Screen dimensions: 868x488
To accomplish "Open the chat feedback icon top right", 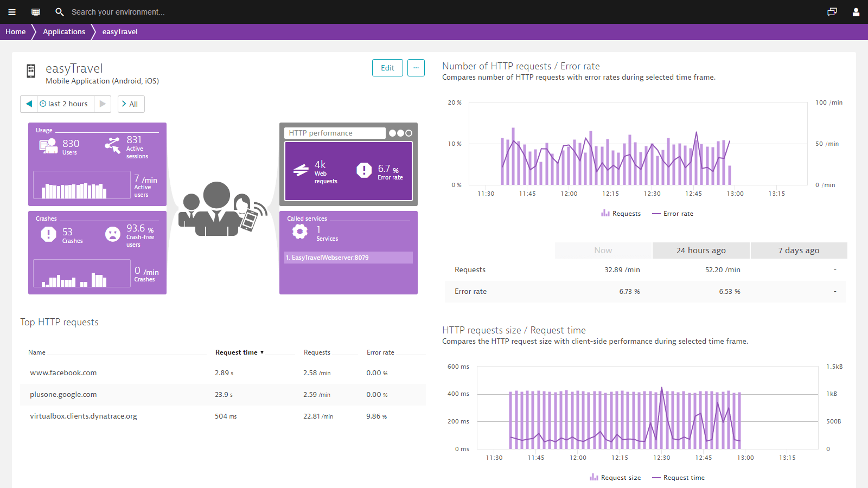I will [833, 11].
